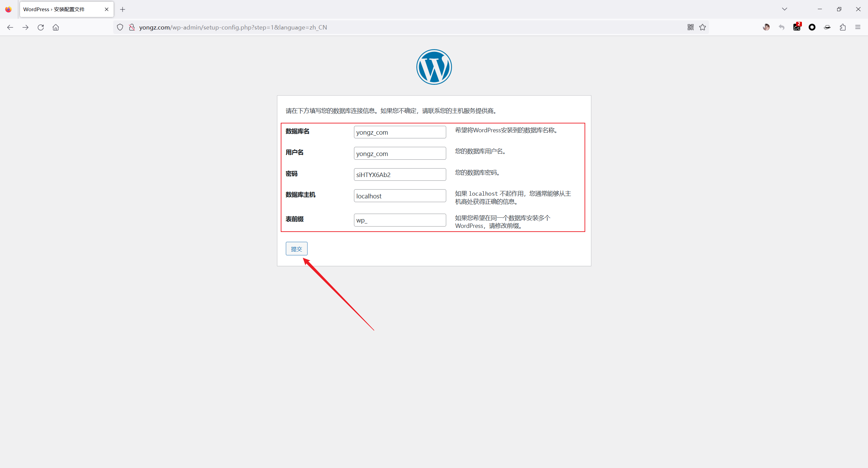Focus the 密码 input field
This screenshot has height=468, width=868.
(x=400, y=175)
